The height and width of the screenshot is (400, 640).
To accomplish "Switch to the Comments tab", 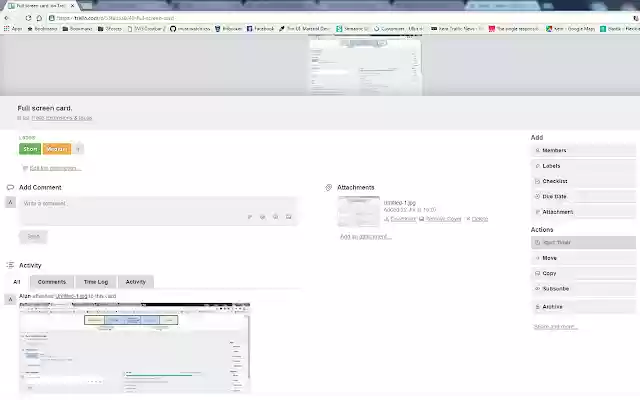I will pyautogui.click(x=52, y=282).
